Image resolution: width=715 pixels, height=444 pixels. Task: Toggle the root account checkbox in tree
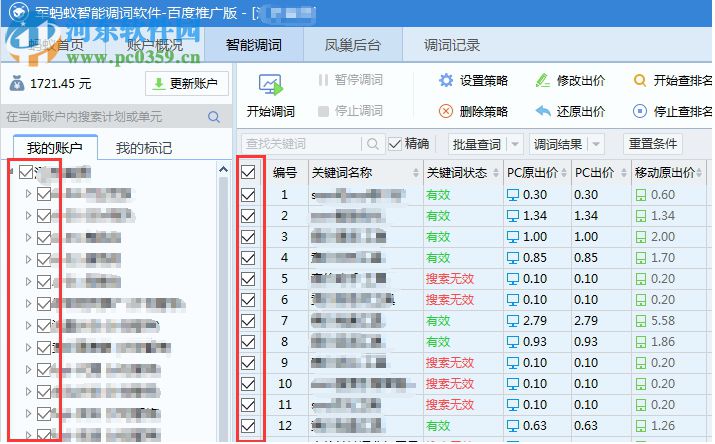pos(26,172)
